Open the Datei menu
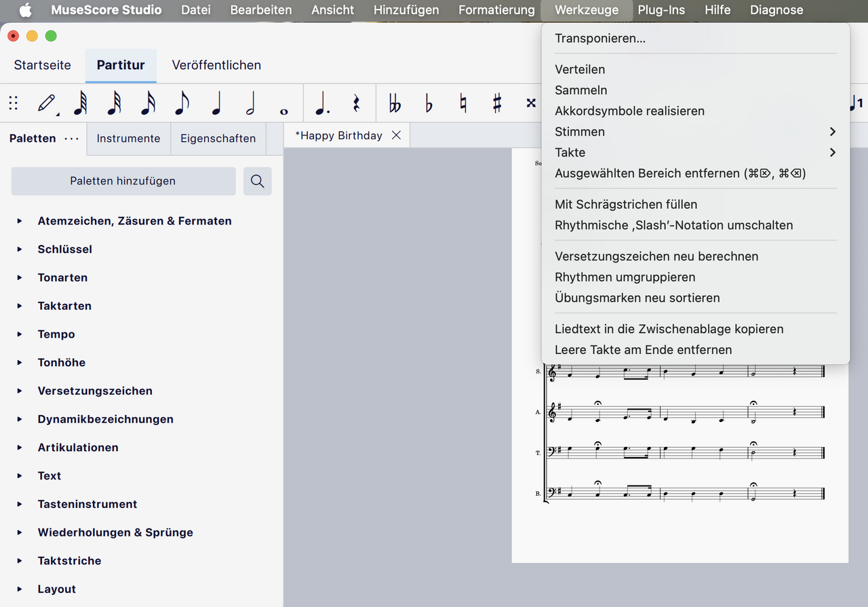The height and width of the screenshot is (607, 868). coord(196,10)
